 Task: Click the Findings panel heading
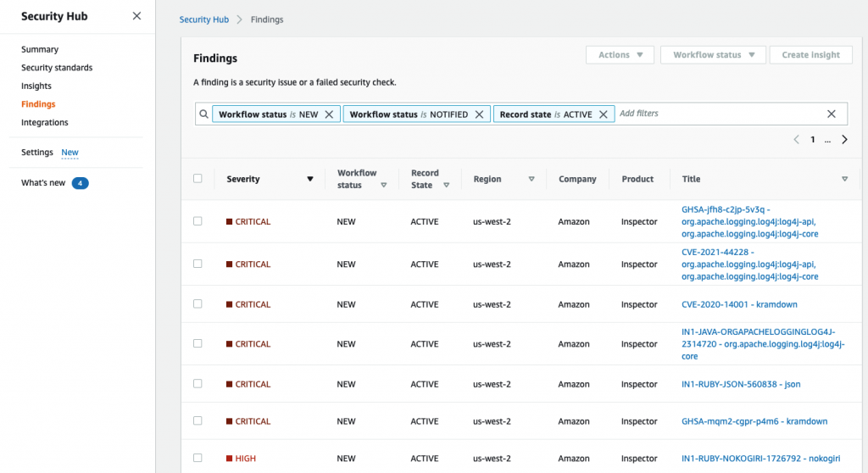[215, 58]
